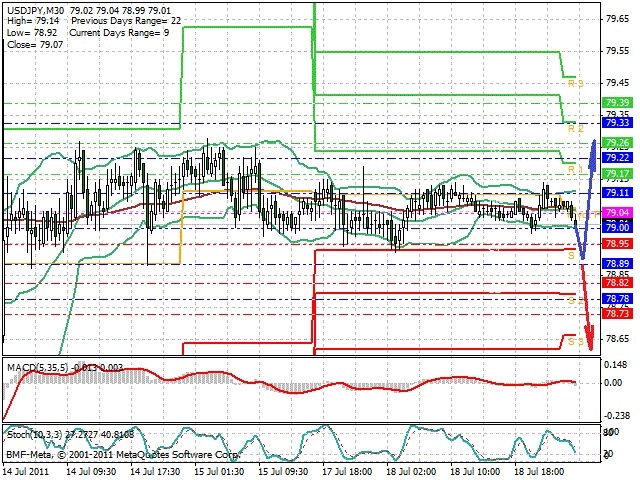Click the blue 78.78 price label
This screenshot has height=480, width=640.
(617, 299)
